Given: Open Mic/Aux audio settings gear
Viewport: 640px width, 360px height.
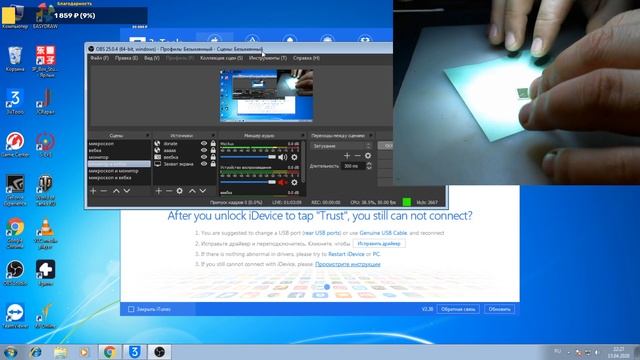Looking at the screenshot, I should tap(294, 157).
